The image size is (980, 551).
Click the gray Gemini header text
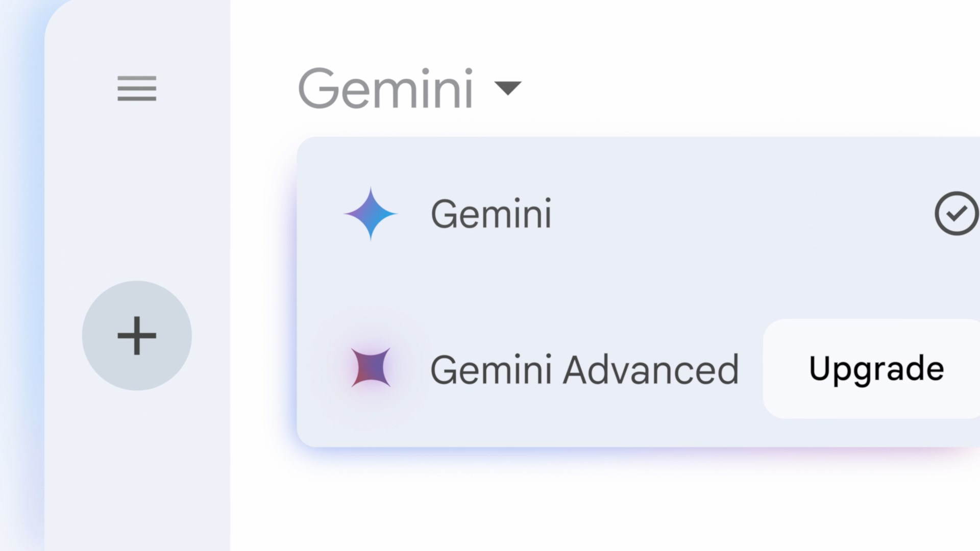tap(386, 89)
